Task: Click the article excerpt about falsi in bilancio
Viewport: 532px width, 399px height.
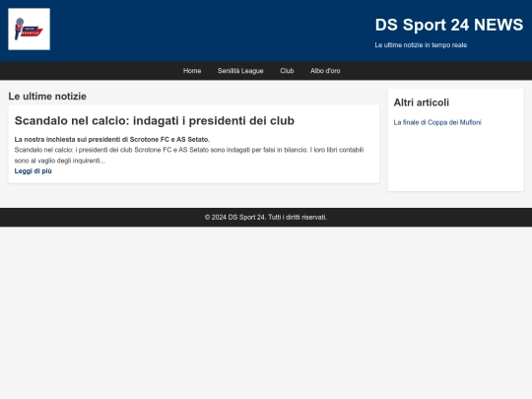Action: (189, 155)
